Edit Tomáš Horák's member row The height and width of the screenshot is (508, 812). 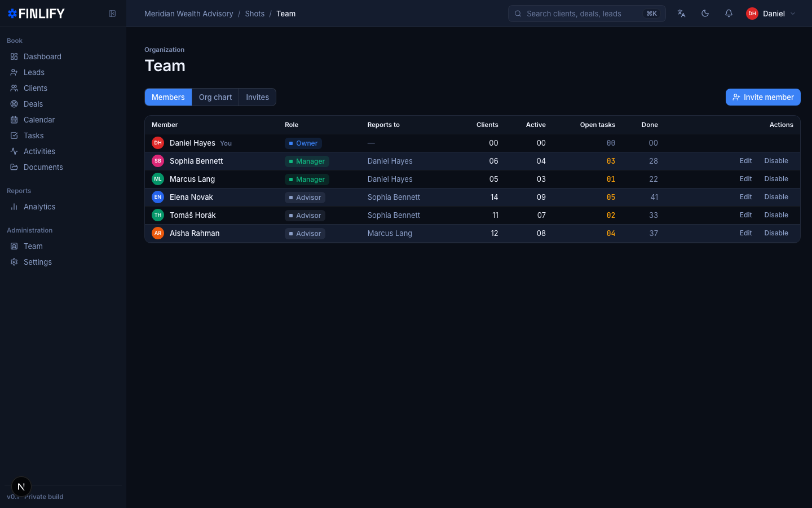(745, 215)
